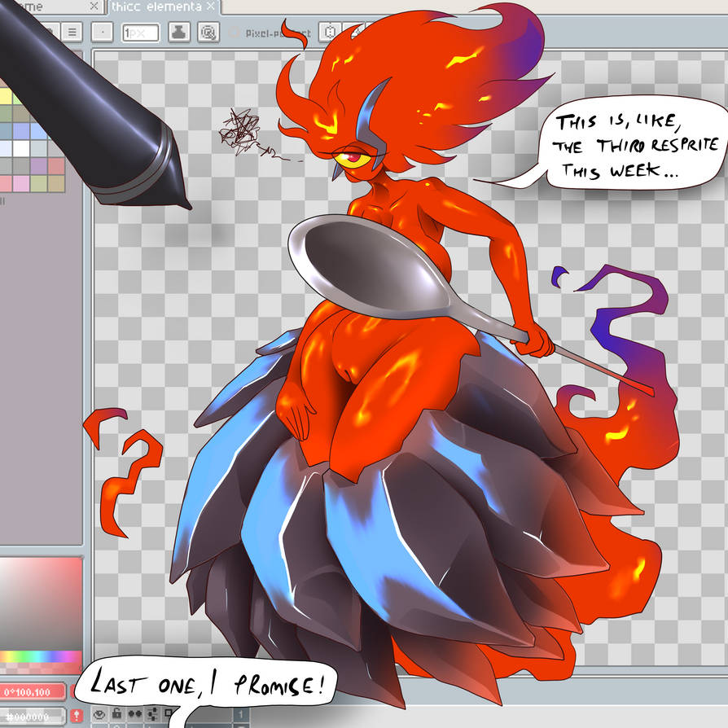
Task: Pick the yellow palette swatch
Action: point(7,96)
